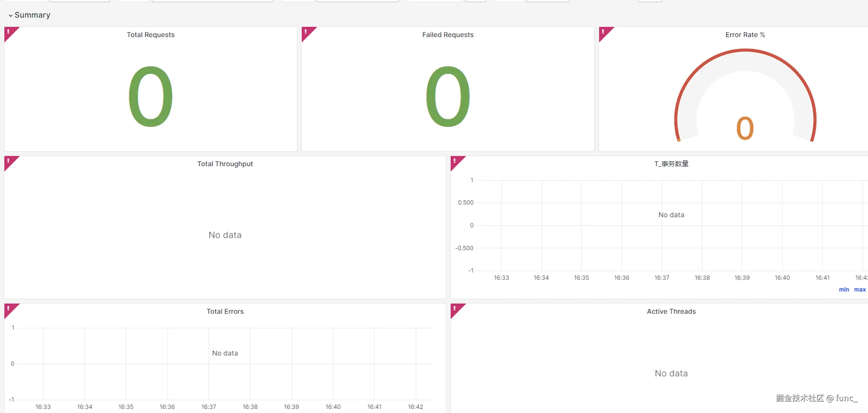Click the Summary row title text
The height and width of the screenshot is (413, 868).
(x=32, y=15)
